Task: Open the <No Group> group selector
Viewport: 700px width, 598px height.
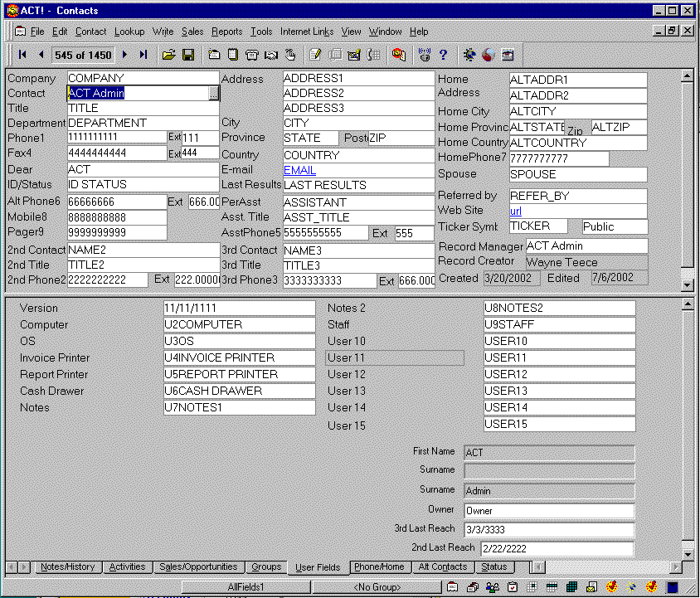Action: pos(377,587)
